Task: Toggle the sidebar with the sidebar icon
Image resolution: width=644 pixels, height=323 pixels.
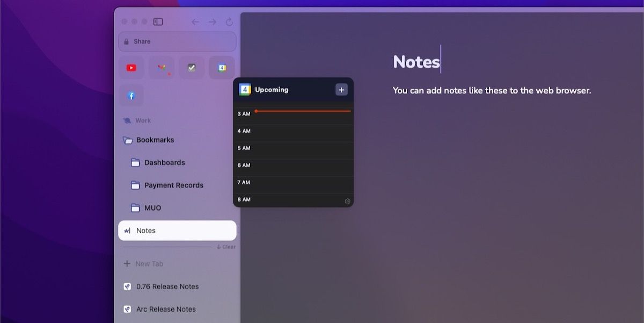Action: (x=158, y=21)
